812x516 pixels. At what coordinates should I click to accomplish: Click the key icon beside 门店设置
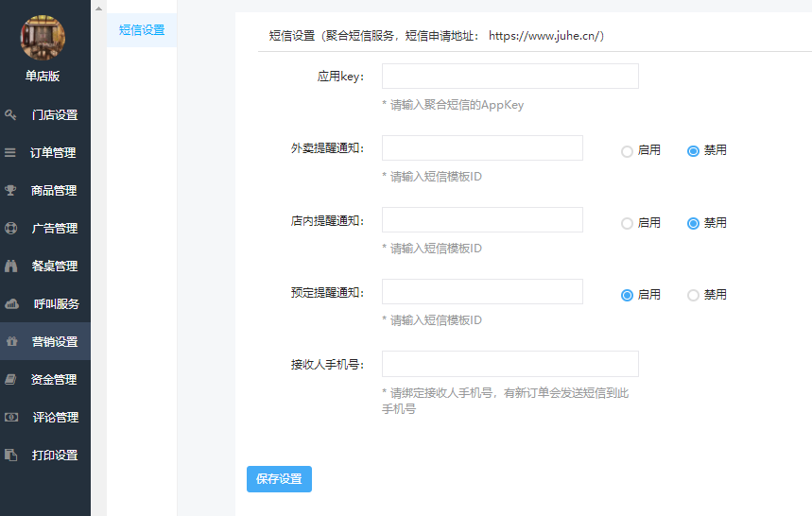tap(10, 114)
